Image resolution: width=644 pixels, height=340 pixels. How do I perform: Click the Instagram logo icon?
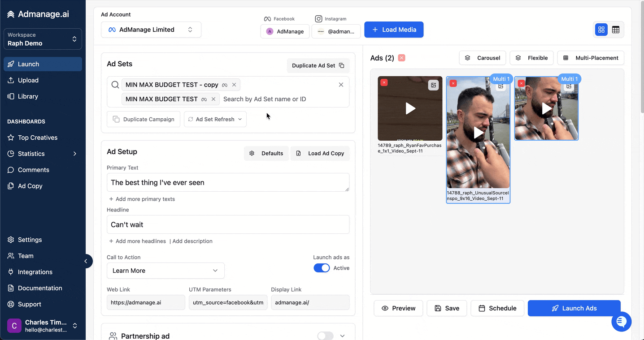(318, 19)
